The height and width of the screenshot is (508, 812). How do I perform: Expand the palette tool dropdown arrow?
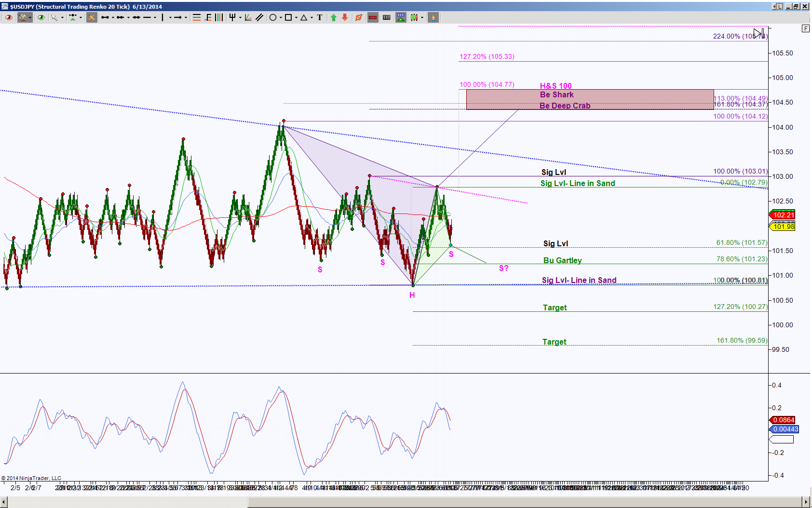30,17
